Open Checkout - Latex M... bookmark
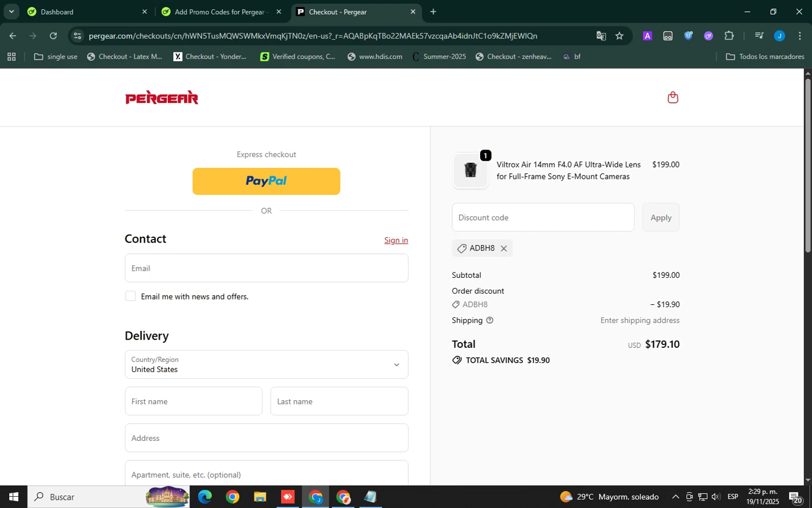The width and height of the screenshot is (812, 508). (125, 57)
